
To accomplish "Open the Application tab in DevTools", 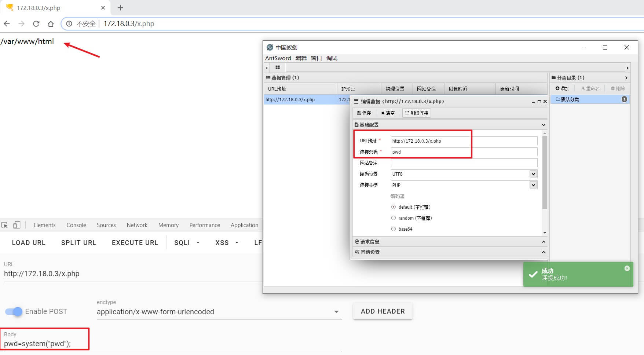I will point(244,225).
